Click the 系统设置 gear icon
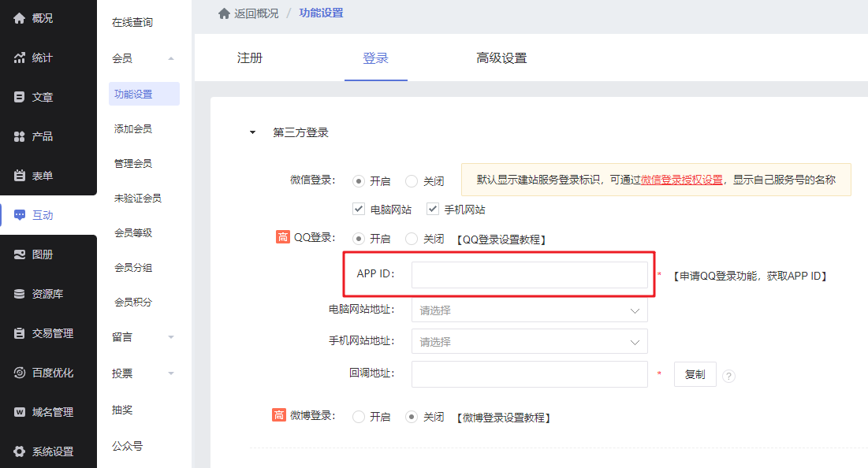The height and width of the screenshot is (468, 868). coord(20,451)
